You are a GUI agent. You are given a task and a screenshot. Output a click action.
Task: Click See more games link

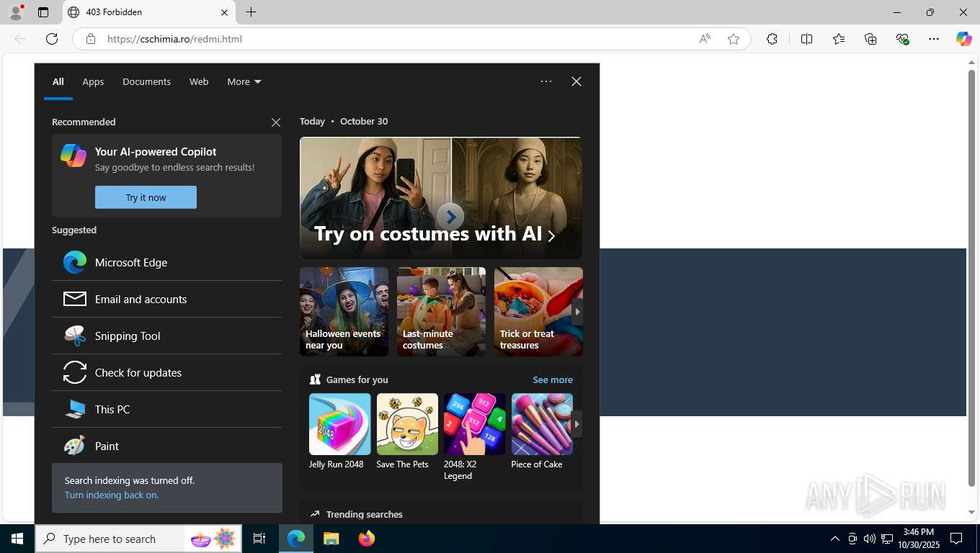point(553,379)
